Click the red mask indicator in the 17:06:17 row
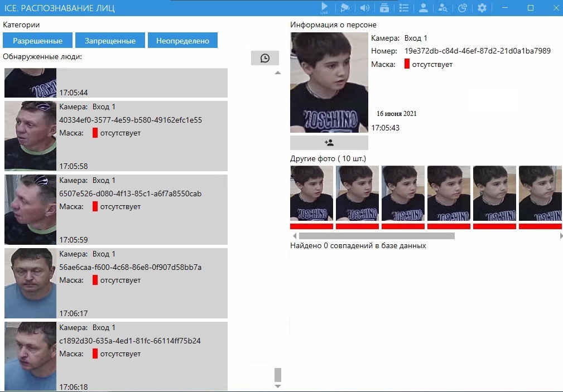This screenshot has width=563, height=392. click(95, 280)
